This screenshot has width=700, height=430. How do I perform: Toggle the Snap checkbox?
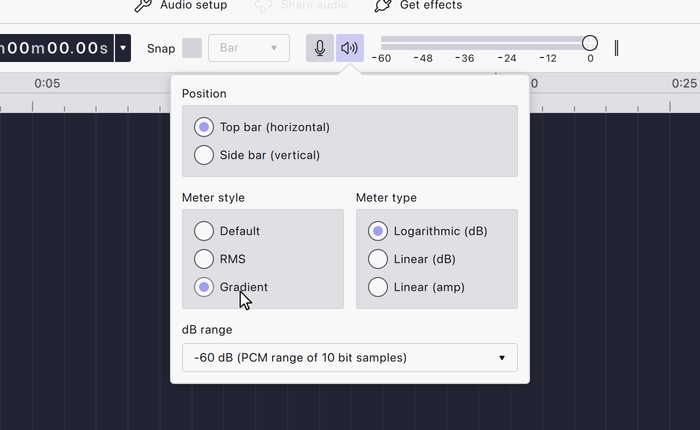pyautogui.click(x=192, y=48)
